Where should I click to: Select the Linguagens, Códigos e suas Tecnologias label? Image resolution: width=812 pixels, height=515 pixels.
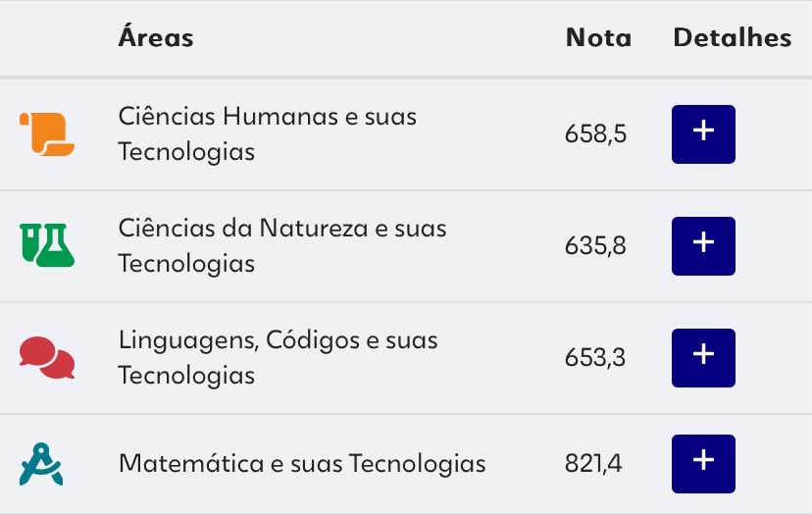(278, 357)
